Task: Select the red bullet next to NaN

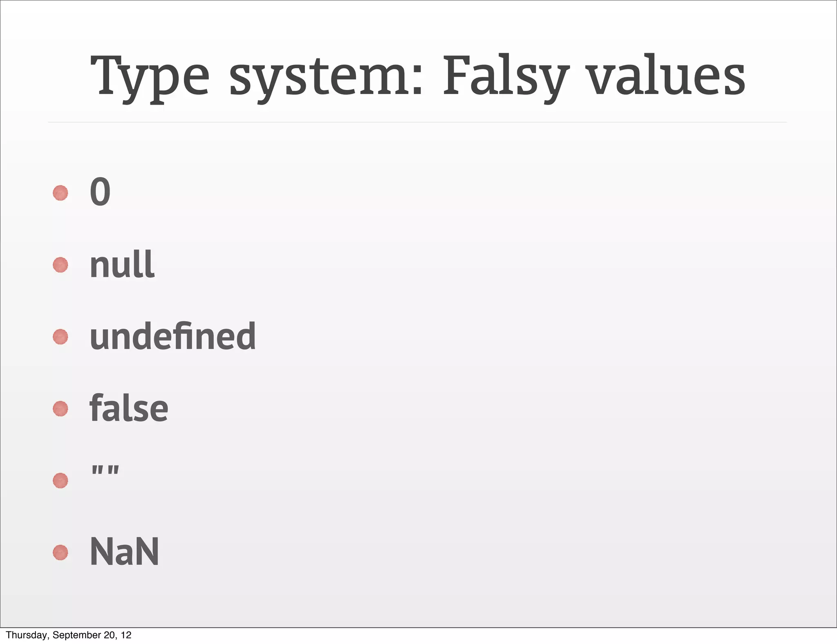Action: click(60, 552)
